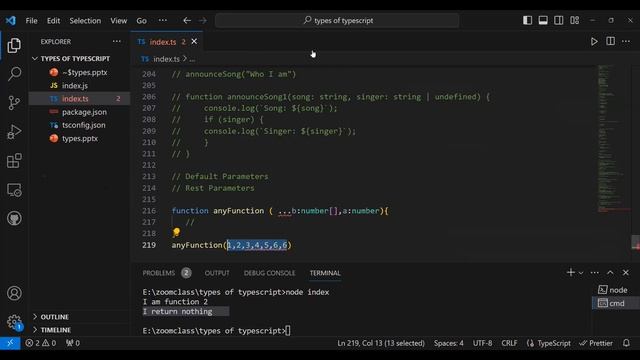
Task: Toggle the bottom panel layout
Action: [543, 20]
